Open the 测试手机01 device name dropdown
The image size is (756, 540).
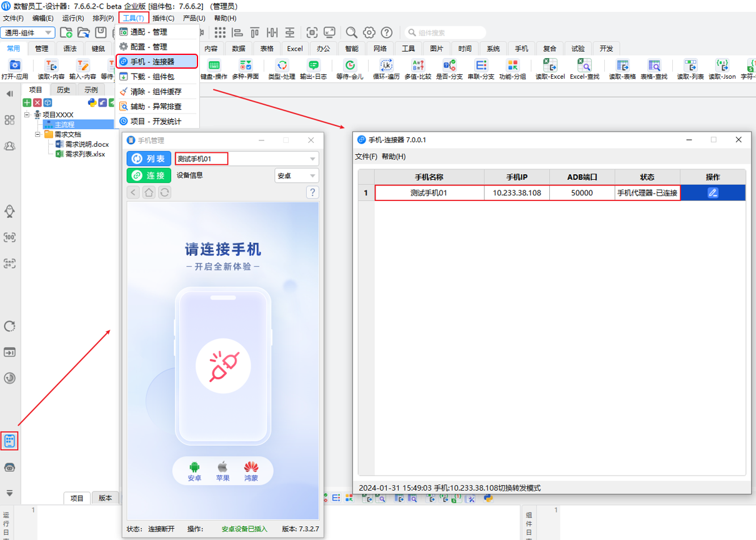[312, 159]
